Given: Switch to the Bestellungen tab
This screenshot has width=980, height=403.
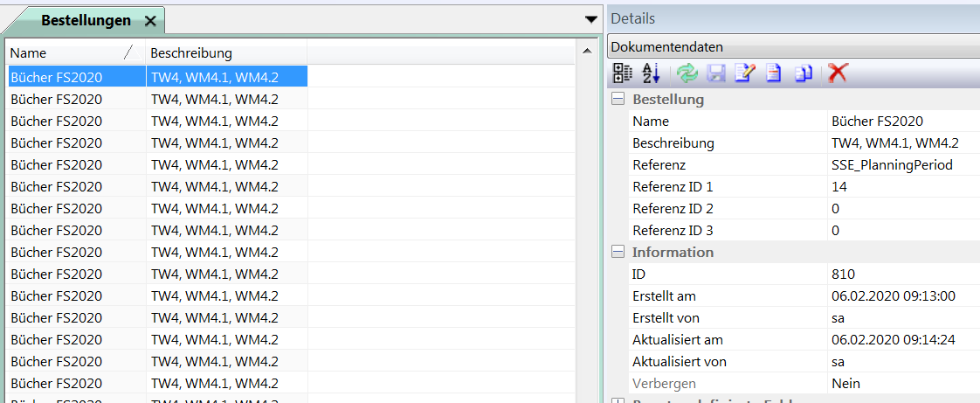Looking at the screenshot, I should click(86, 20).
